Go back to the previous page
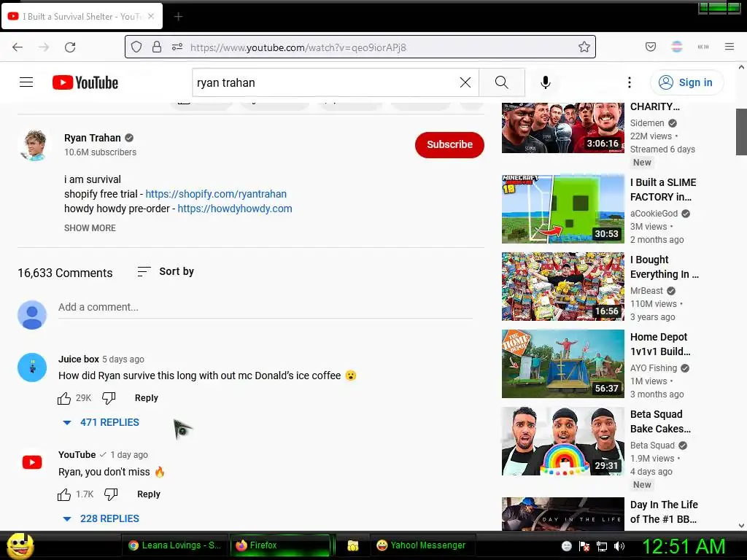This screenshot has width=747, height=560. click(18, 47)
